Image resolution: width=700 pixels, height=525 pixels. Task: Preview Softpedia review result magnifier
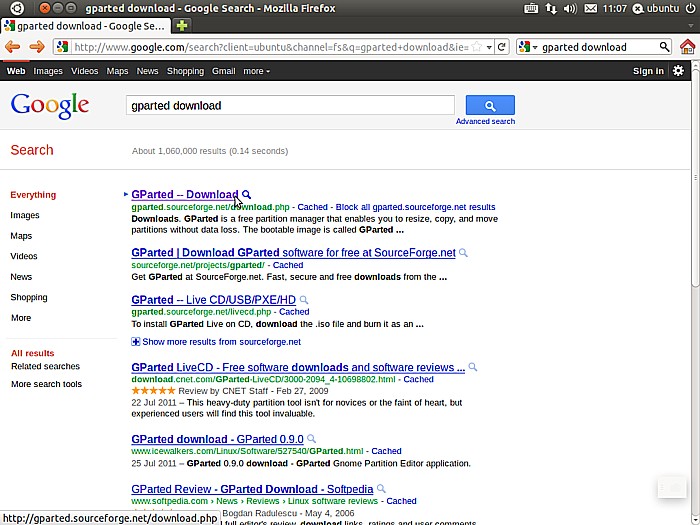381,489
